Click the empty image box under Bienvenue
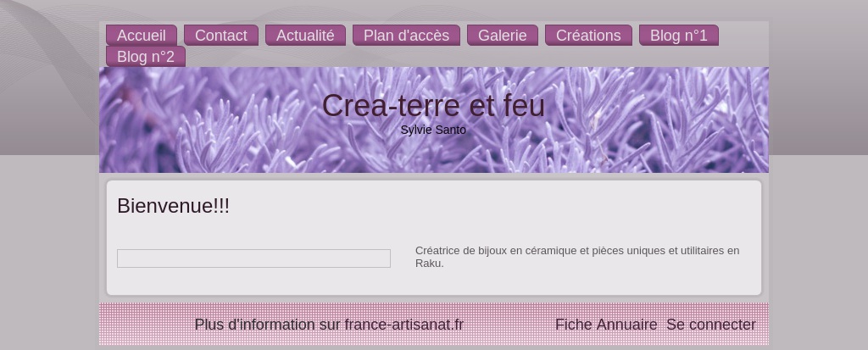 pos(253,258)
